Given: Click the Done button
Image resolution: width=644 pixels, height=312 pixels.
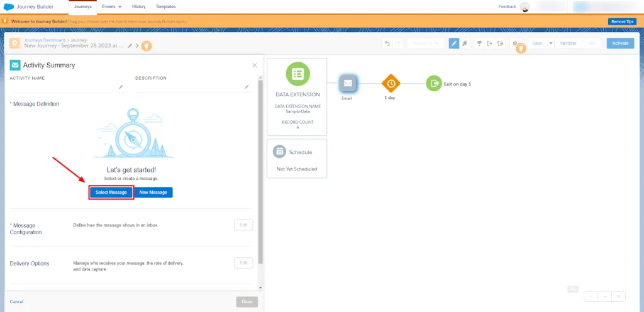Looking at the screenshot, I should (x=247, y=302).
